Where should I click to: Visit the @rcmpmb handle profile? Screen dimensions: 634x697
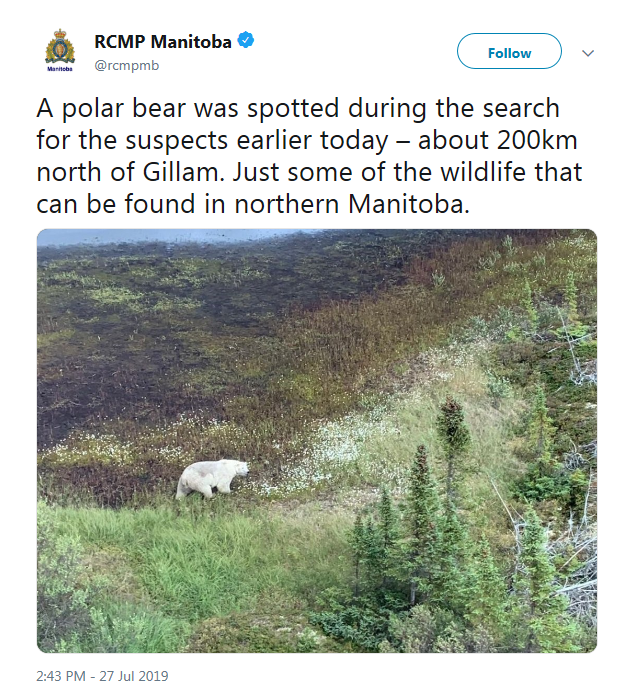pos(127,65)
